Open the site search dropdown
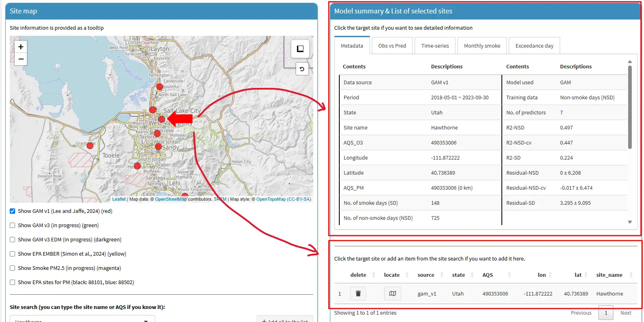Screen dimensions: 644x322 point(82,320)
